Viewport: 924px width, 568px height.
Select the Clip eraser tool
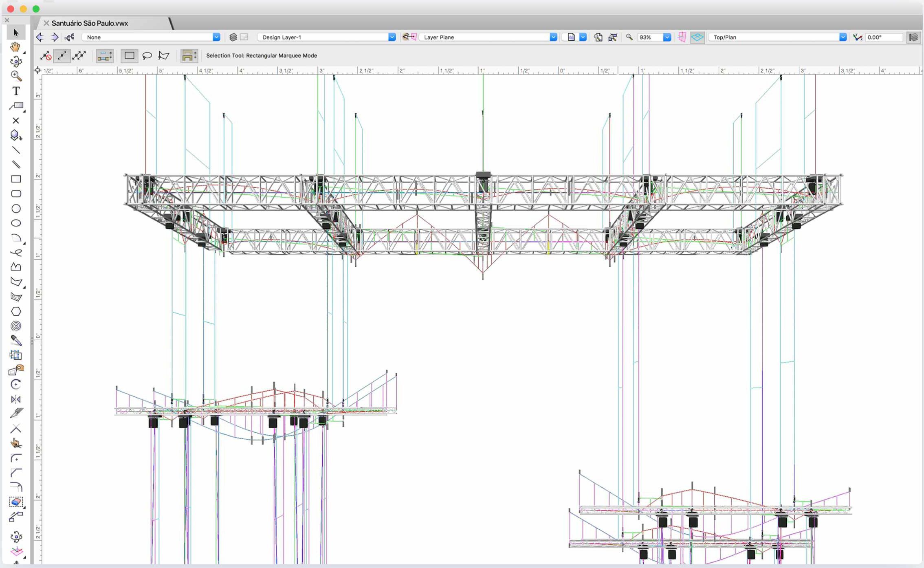[16, 502]
